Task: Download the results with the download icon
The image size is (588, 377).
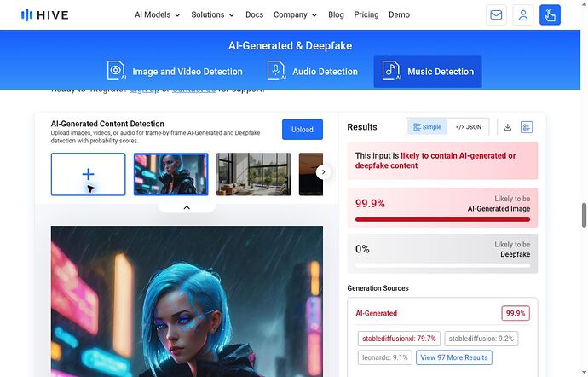Action: [507, 127]
